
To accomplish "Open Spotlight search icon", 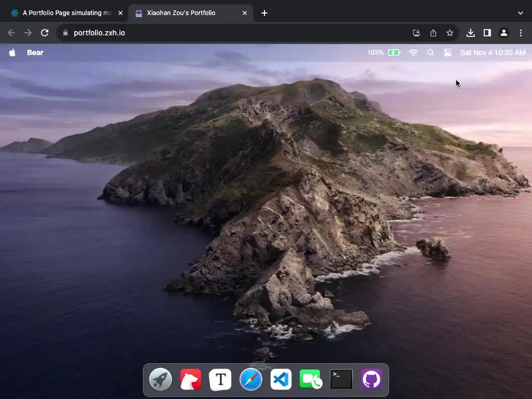I will [431, 52].
